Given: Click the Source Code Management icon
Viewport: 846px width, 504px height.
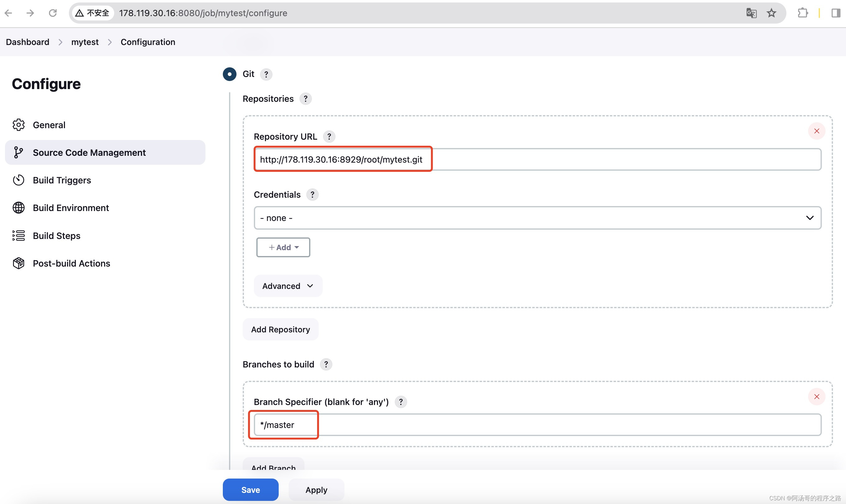Looking at the screenshot, I should [x=19, y=152].
